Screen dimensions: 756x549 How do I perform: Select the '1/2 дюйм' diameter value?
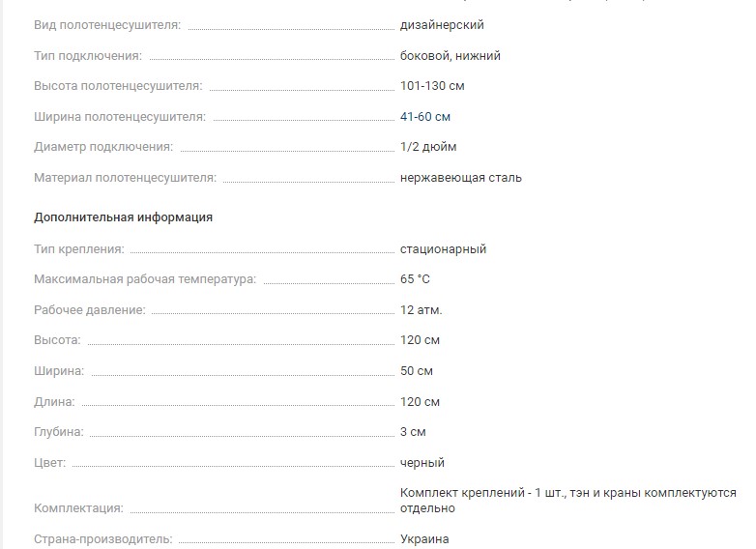pyautogui.click(x=428, y=147)
